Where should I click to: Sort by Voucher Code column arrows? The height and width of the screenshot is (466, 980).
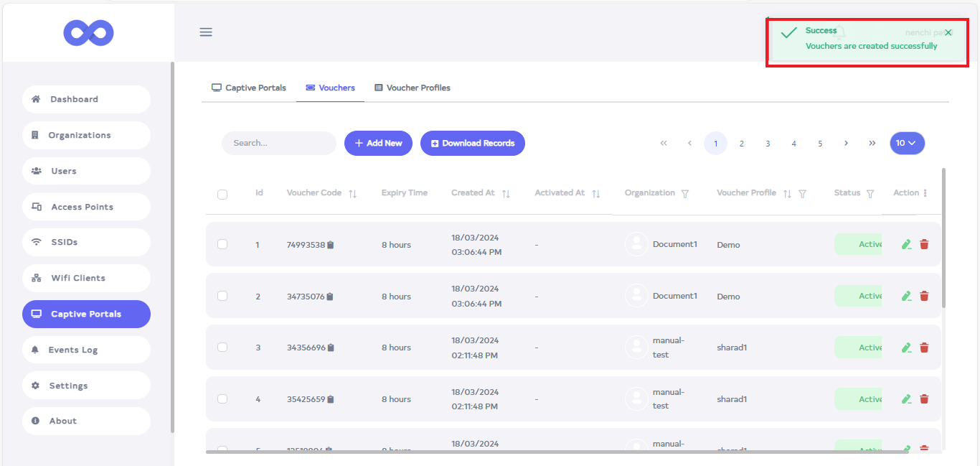point(352,194)
